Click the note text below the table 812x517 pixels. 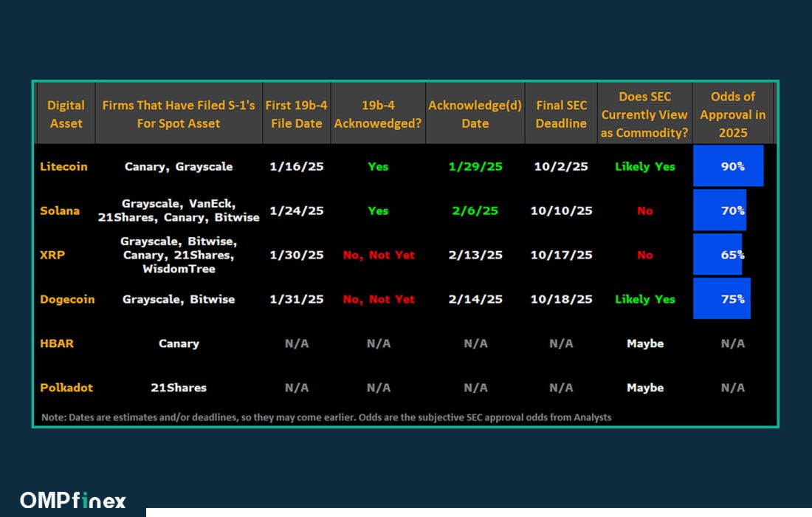click(x=326, y=417)
